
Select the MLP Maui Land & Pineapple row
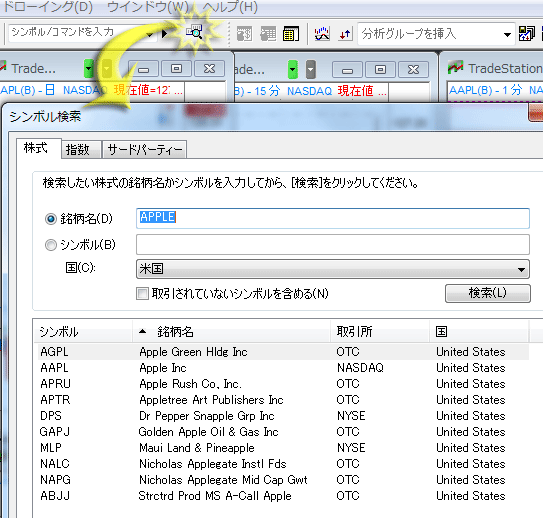283,448
